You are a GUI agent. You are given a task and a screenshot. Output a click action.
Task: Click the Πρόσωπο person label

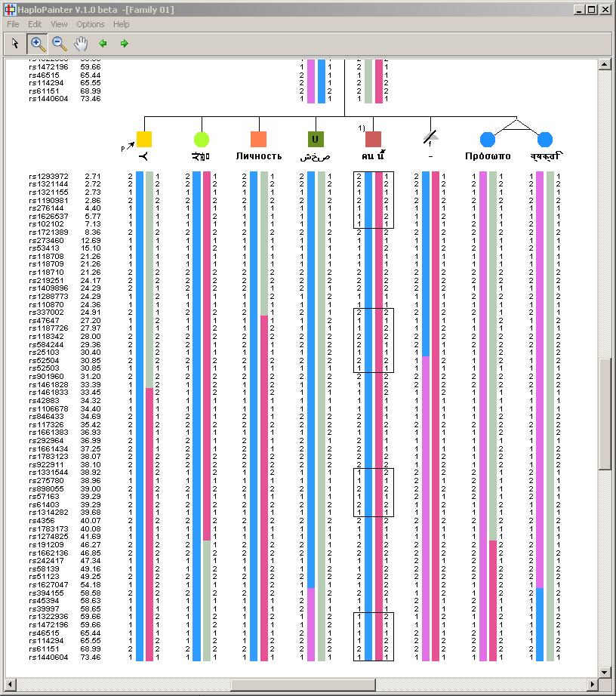(x=488, y=156)
